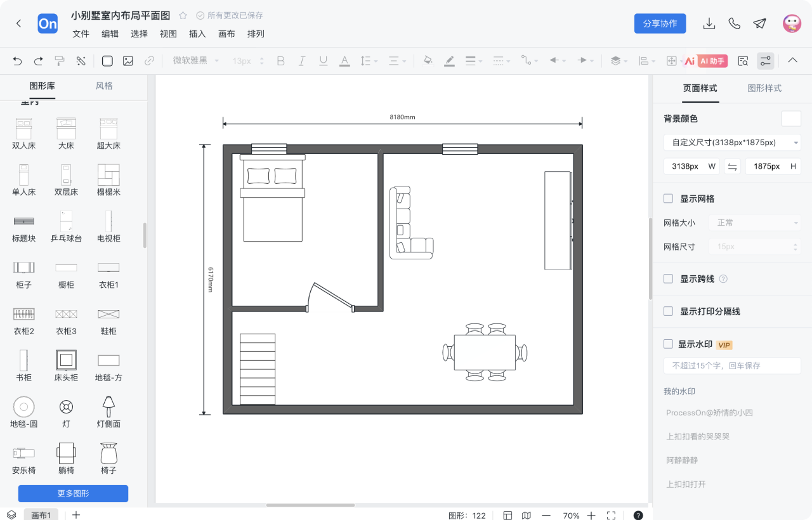This screenshot has width=812, height=520.
Task: Toggle the 显示跨线 checkbox
Action: tap(668, 278)
